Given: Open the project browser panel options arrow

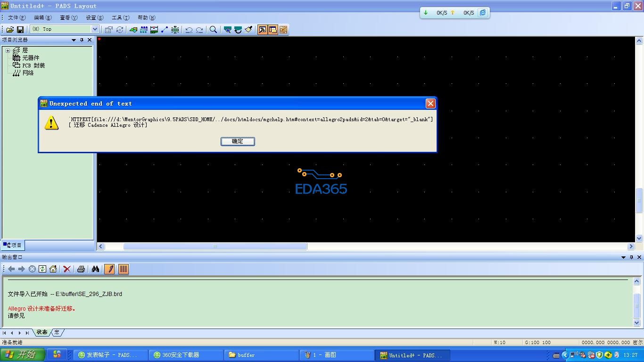Looking at the screenshot, I should tap(74, 40).
